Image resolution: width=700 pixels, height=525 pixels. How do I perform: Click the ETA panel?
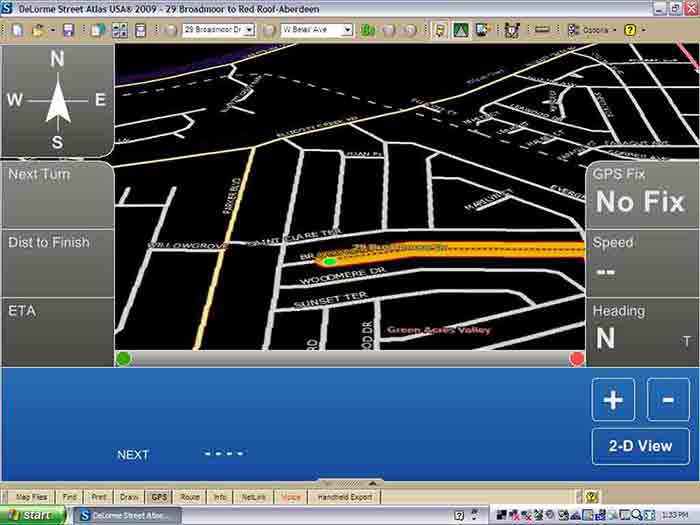click(x=58, y=332)
